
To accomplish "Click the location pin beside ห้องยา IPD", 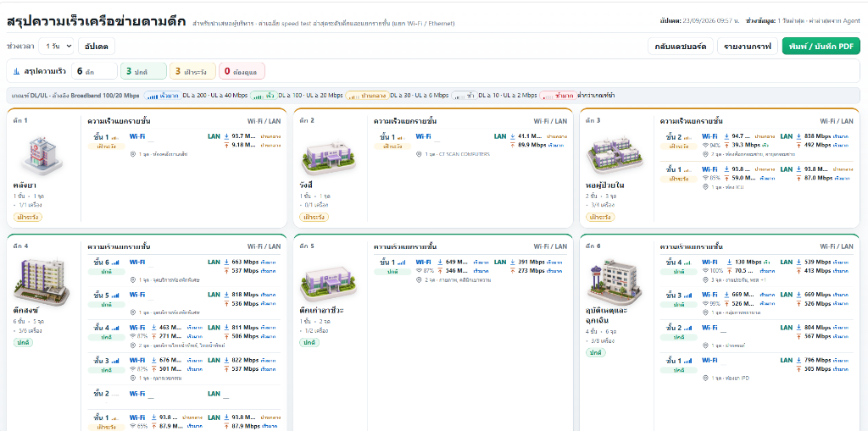I will click(x=705, y=378).
